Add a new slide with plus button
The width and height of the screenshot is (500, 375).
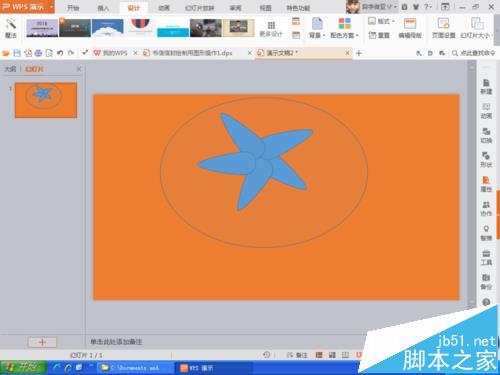[x=42, y=342]
